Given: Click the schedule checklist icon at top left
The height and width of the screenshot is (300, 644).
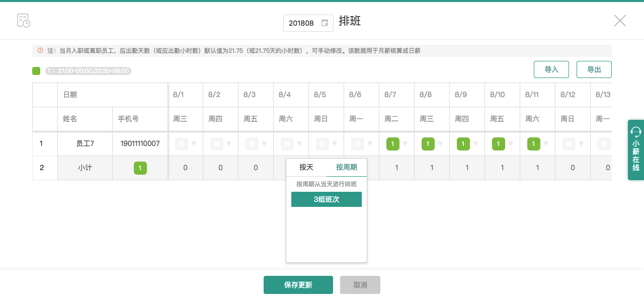Looking at the screenshot, I should click(24, 21).
